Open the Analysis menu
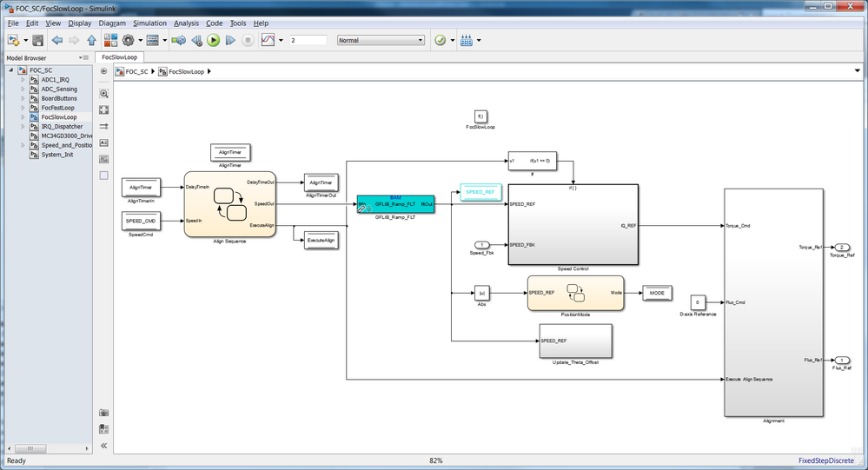868x470 pixels. pos(186,23)
